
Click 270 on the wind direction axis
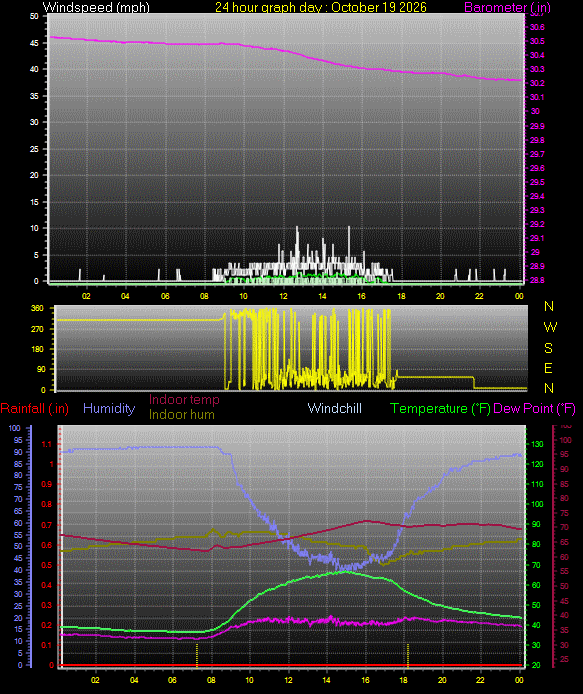[x=38, y=329]
